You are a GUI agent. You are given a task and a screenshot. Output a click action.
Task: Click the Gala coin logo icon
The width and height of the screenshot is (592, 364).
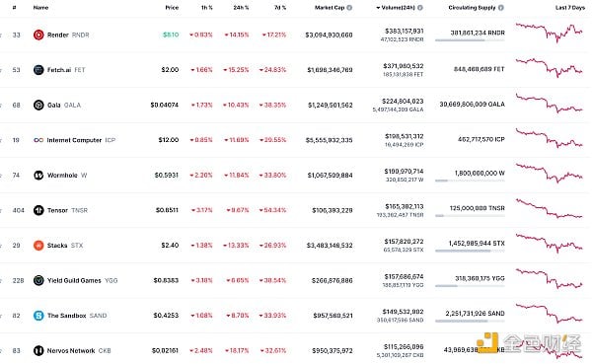(x=38, y=105)
